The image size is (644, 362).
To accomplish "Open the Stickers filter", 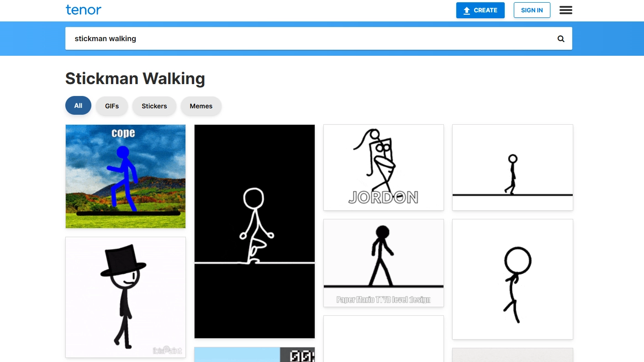I will [x=154, y=106].
